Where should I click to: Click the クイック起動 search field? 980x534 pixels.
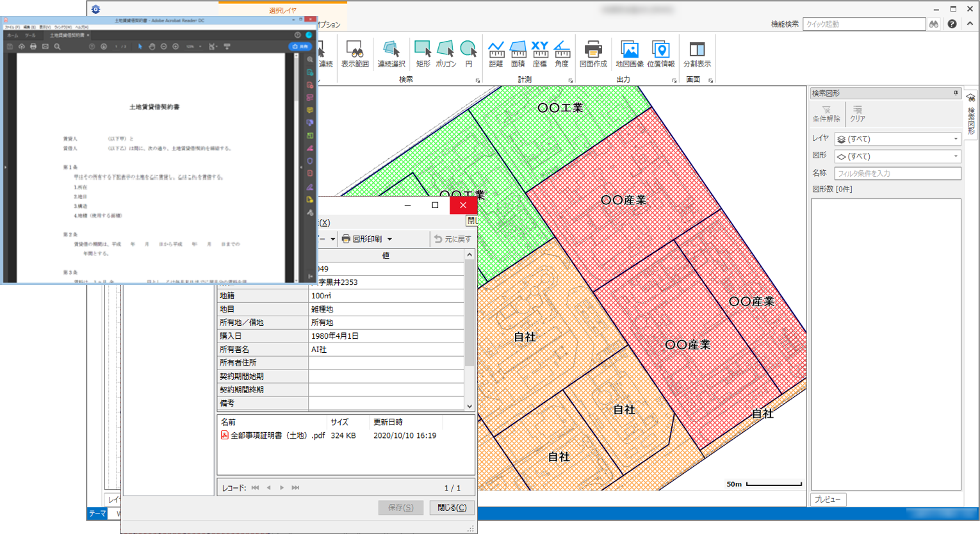(863, 24)
